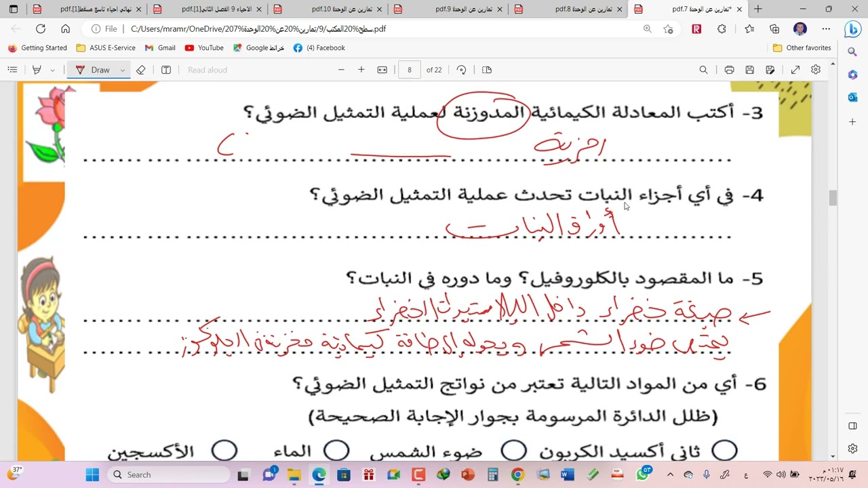The width and height of the screenshot is (868, 488).
Task: Open the page view layout options
Action: click(x=487, y=70)
